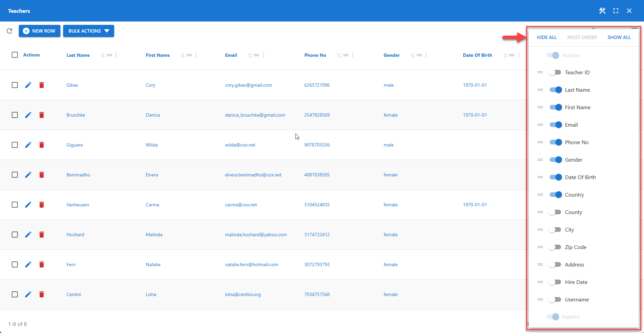Open the Bulk Actions dropdown
Viewport: 644px width, 333px height.
tap(88, 31)
